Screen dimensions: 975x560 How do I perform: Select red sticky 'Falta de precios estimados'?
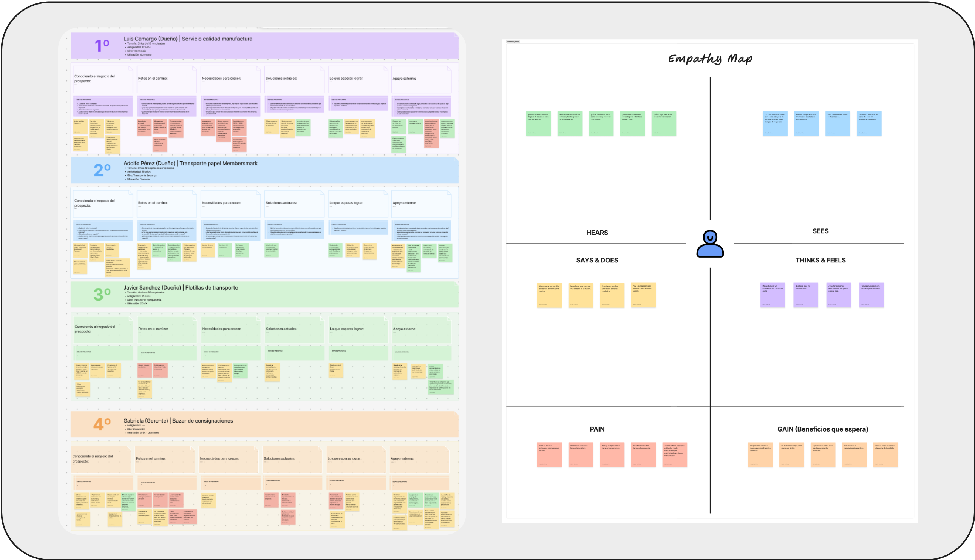549,455
